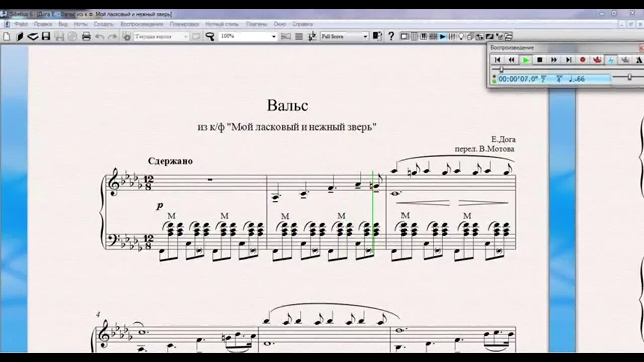Move playback line to start

click(x=498, y=60)
